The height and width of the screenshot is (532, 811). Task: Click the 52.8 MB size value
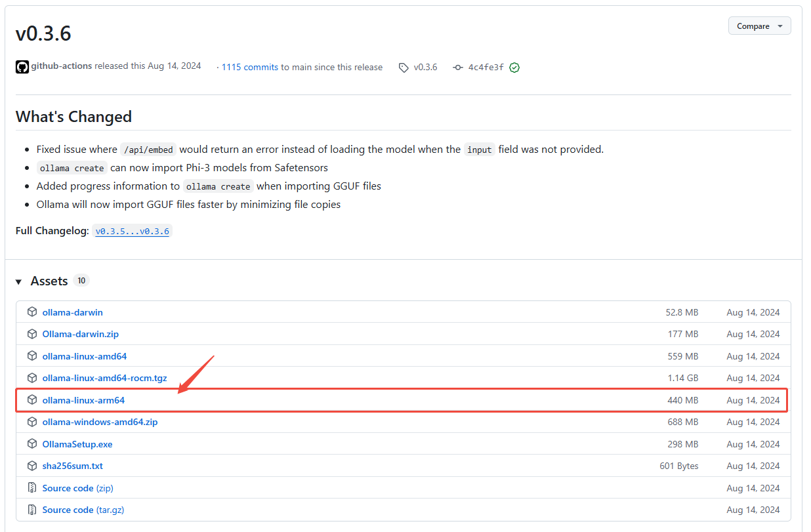tap(682, 312)
